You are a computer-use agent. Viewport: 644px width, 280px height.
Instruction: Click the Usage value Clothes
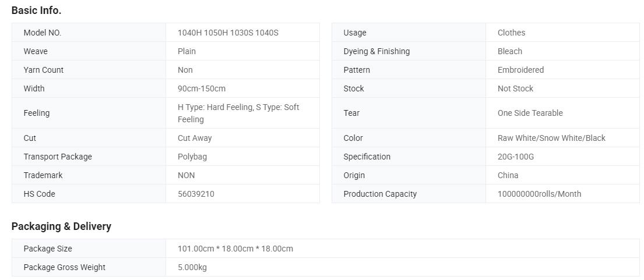click(x=511, y=33)
